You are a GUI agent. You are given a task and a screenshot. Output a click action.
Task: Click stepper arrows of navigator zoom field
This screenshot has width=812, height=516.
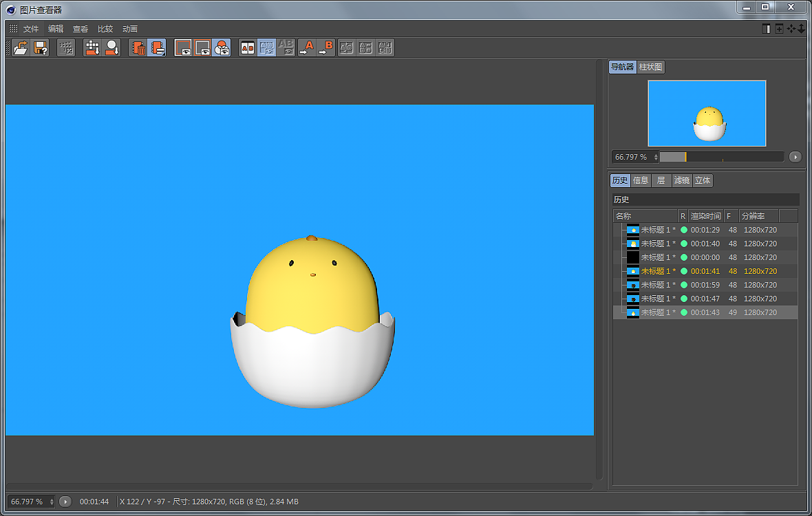click(x=656, y=157)
